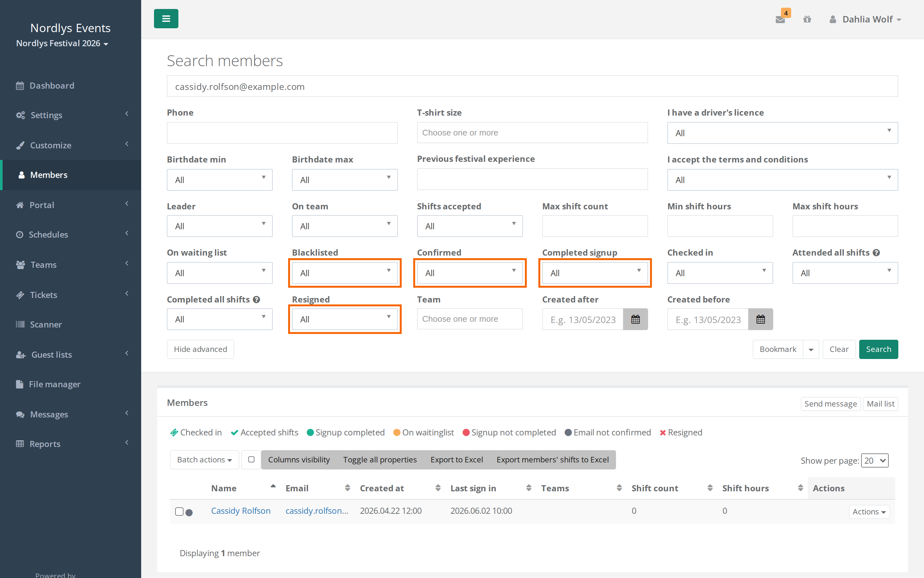The image size is (924, 578).
Task: Open Dahlia Wolf user menu
Action: (865, 19)
